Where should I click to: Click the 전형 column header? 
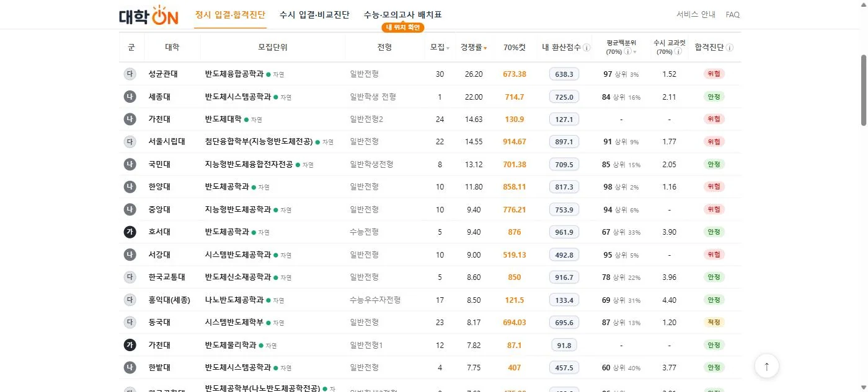click(x=384, y=48)
